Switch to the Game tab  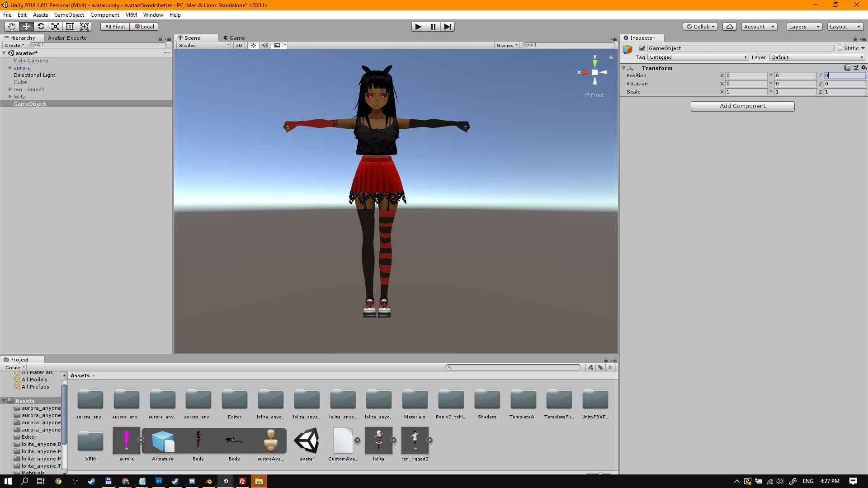234,38
